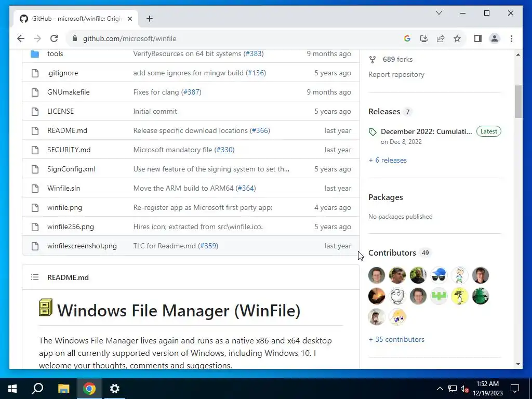Viewport: 532px width, 399px height.
Task: Open the .gitignore file
Action: (62, 73)
